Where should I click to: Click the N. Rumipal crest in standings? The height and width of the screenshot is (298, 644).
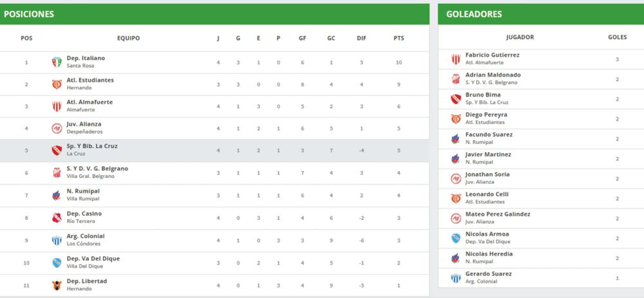click(x=56, y=195)
